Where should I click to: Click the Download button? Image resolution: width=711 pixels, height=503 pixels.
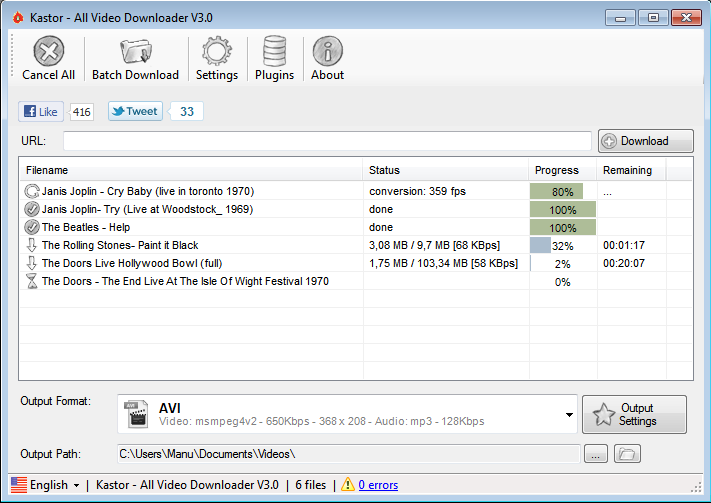(646, 141)
